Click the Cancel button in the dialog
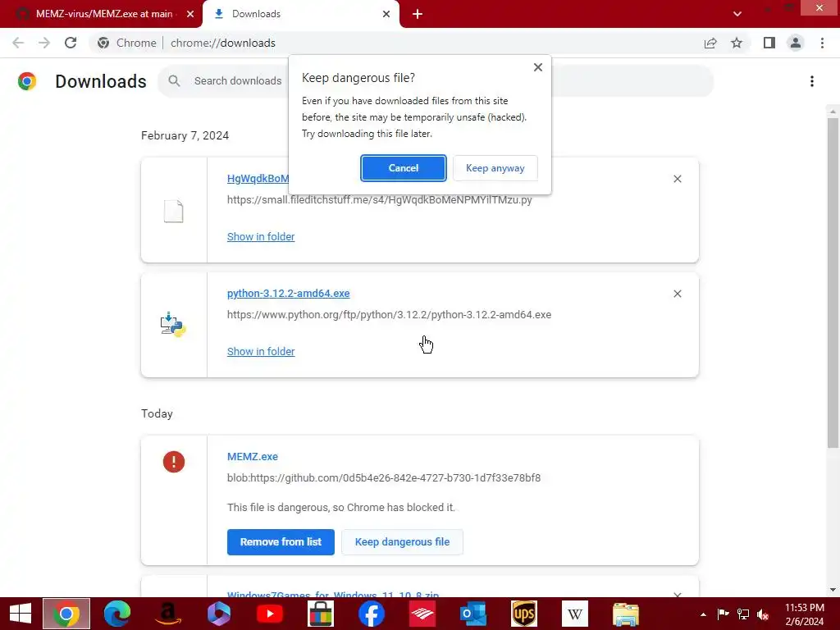 [x=403, y=168]
